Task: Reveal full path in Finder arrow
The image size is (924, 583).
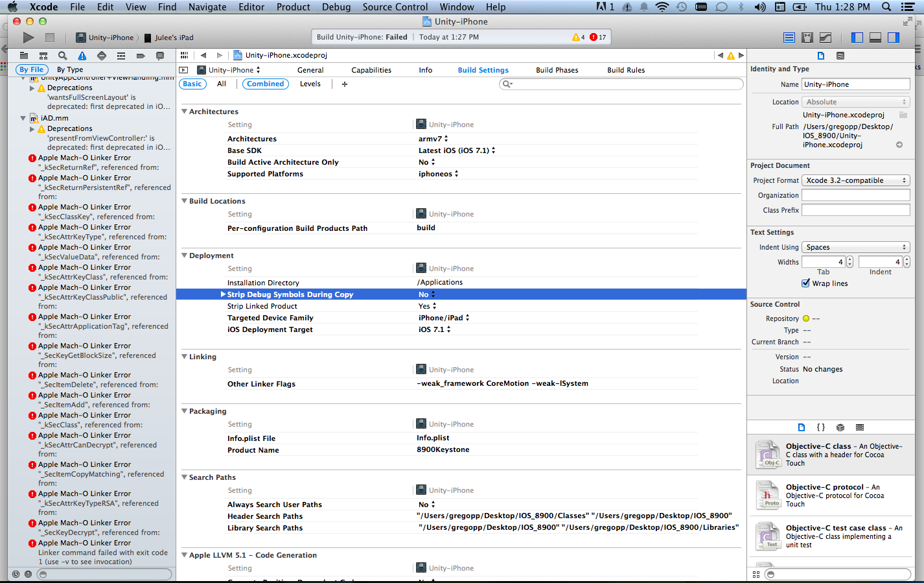Action: coord(899,145)
